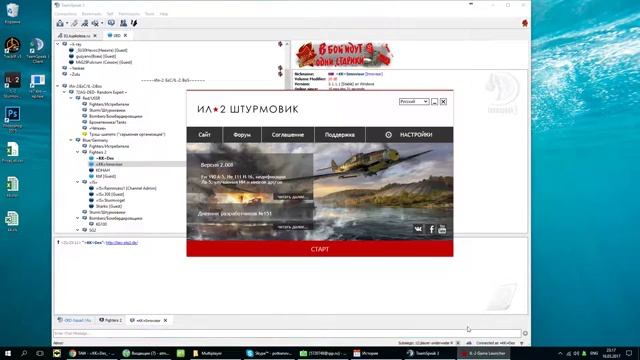Collapse the Ил-2 BoS channel group
This screenshot has height=360, width=640.
pyautogui.click(x=58, y=86)
